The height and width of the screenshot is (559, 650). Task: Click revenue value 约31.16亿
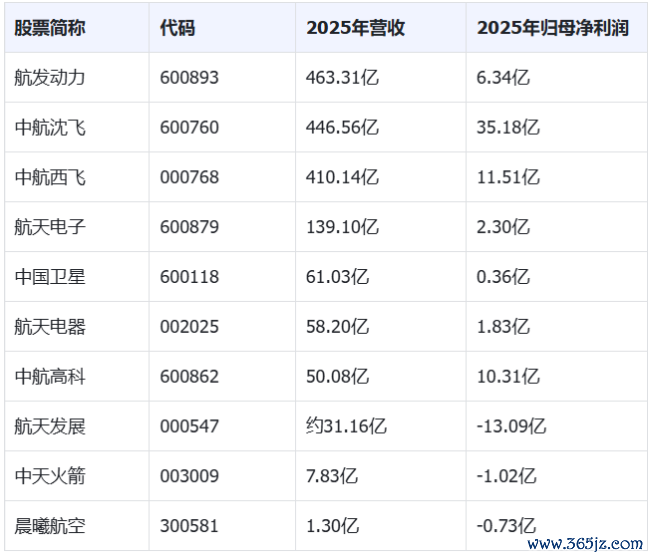347,426
